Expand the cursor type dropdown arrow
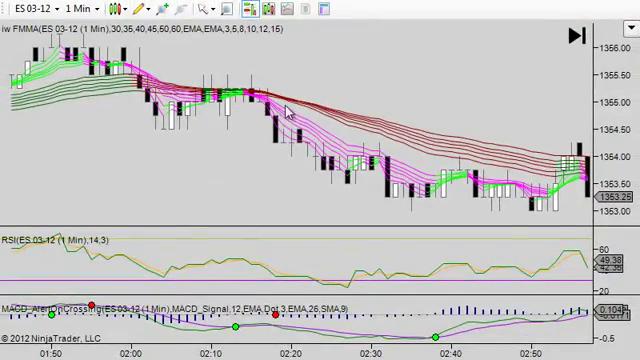Image resolution: width=640 pixels, height=360 pixels. (213, 9)
